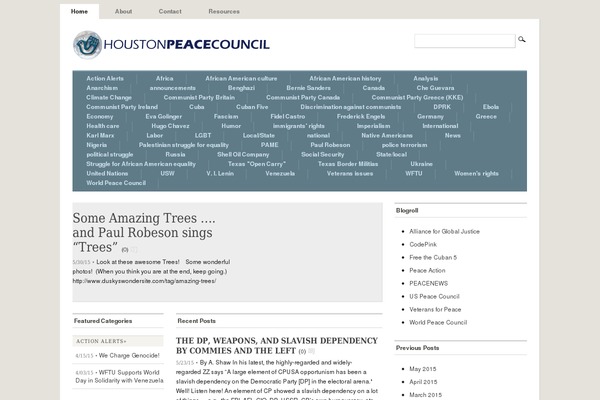Open African American culture category
The height and width of the screenshot is (400, 600).
pos(241,78)
